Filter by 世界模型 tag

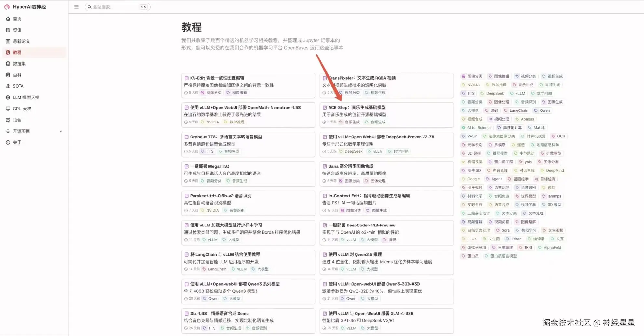(526, 196)
